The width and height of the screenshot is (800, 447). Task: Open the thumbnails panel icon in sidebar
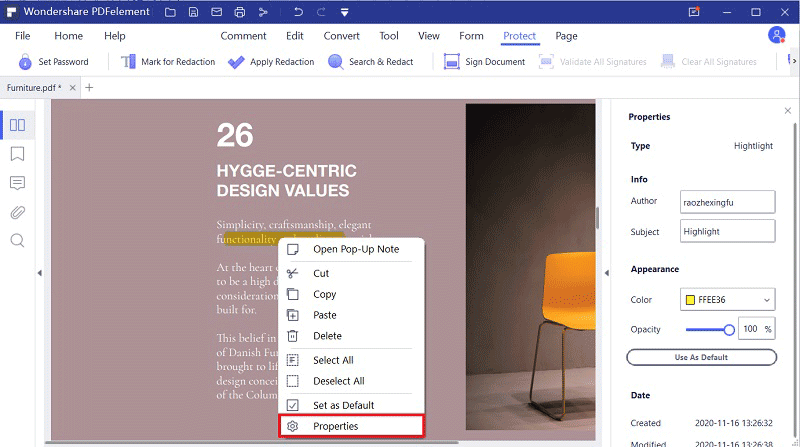coord(17,125)
